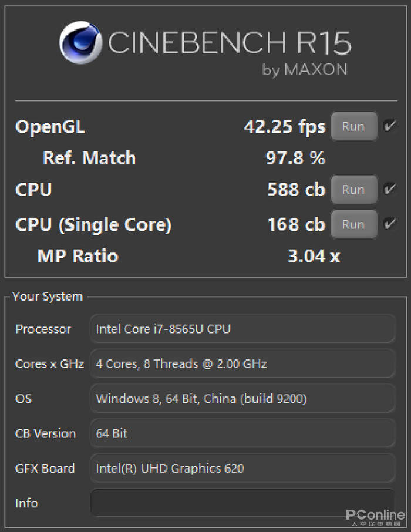Click the empty Info text field
Screen dimensions: 411x532
coord(242,503)
